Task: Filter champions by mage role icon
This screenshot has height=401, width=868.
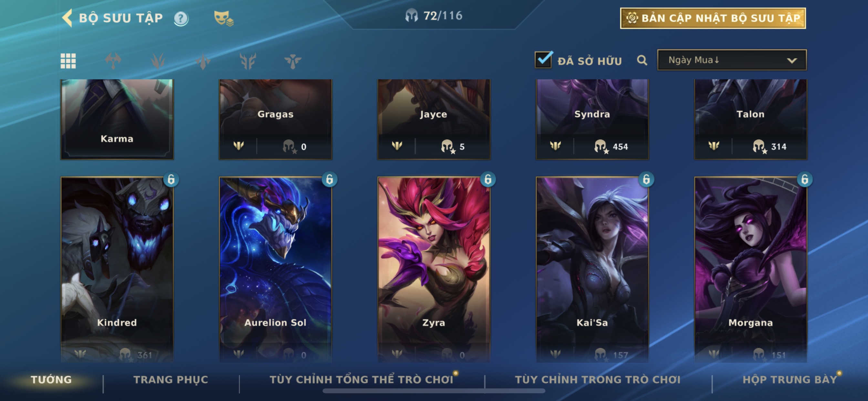Action: click(158, 61)
